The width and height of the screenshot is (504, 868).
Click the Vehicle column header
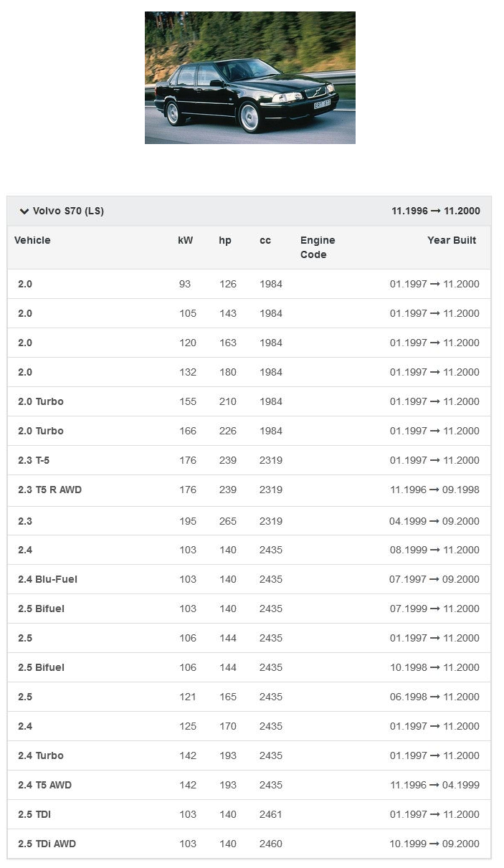pos(32,240)
